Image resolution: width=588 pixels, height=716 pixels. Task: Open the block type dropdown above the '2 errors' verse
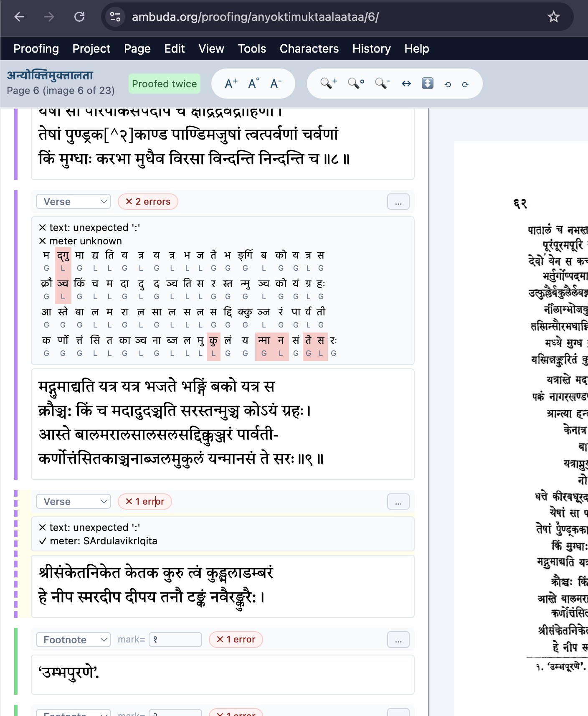pyautogui.click(x=73, y=201)
